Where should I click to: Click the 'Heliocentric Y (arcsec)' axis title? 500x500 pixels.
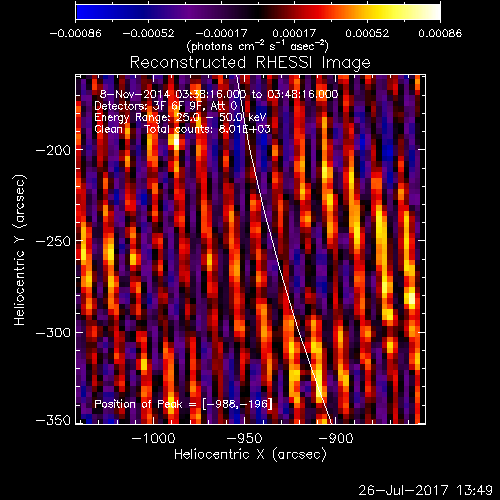point(20,250)
